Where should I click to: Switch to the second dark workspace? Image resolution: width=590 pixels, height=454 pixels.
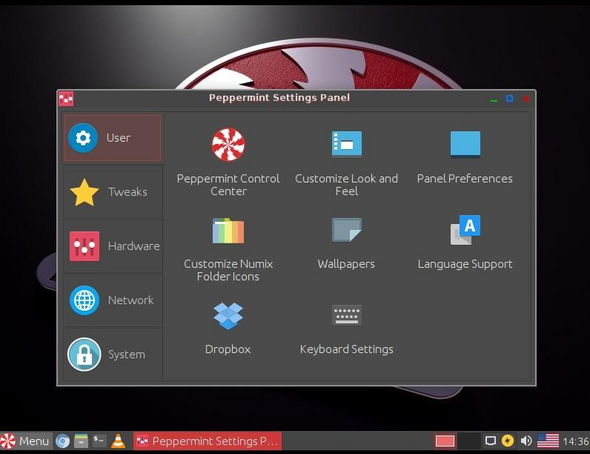coord(469,441)
